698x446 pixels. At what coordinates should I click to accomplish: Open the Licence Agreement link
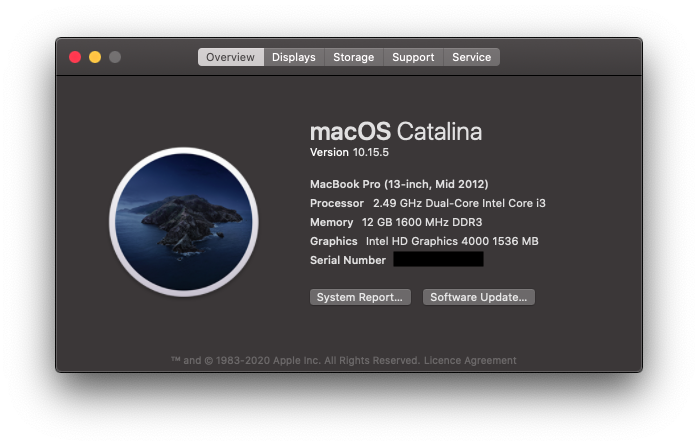(x=470, y=360)
